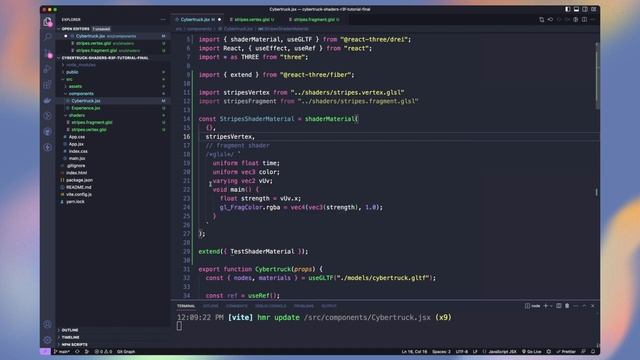The image size is (640, 360).
Task: Switch to the Cybertruck.jsx editor tab
Action: click(x=198, y=19)
